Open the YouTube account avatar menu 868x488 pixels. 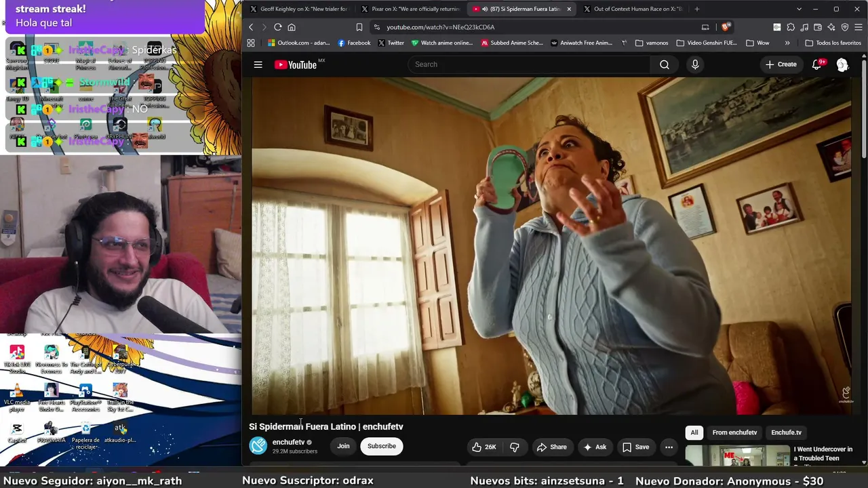(x=842, y=64)
